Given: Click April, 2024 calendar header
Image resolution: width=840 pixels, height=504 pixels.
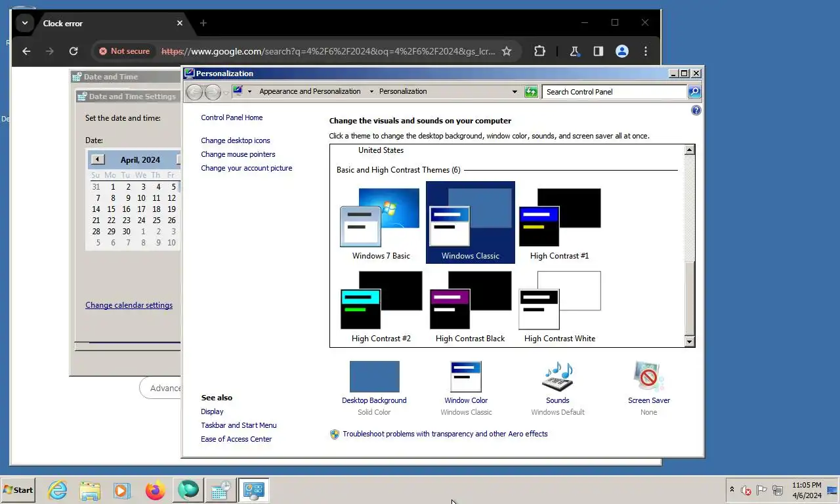Looking at the screenshot, I should click(x=140, y=159).
